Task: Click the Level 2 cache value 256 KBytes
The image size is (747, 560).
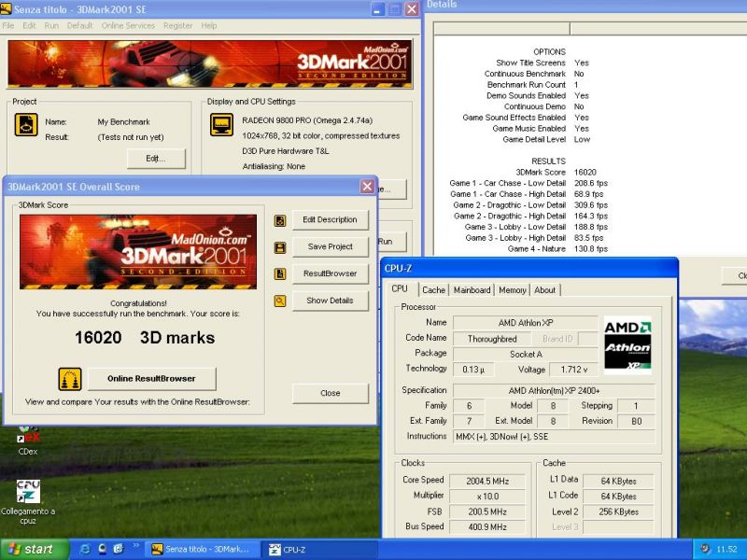Action: (x=618, y=511)
